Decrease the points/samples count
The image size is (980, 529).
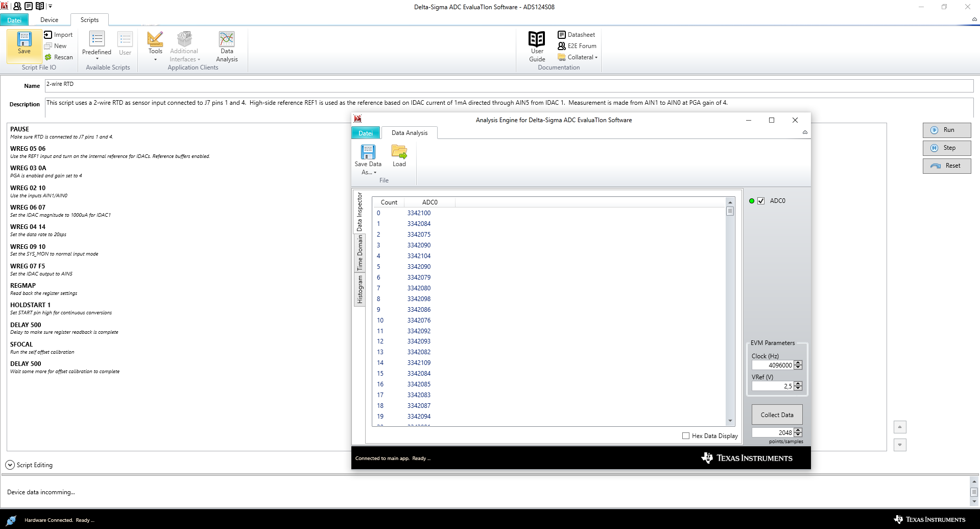point(798,435)
